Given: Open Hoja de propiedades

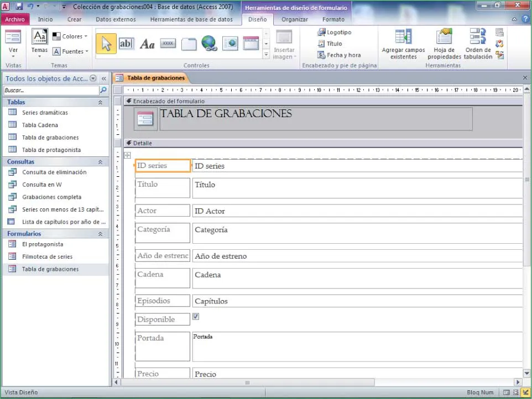Looking at the screenshot, I should tap(444, 44).
